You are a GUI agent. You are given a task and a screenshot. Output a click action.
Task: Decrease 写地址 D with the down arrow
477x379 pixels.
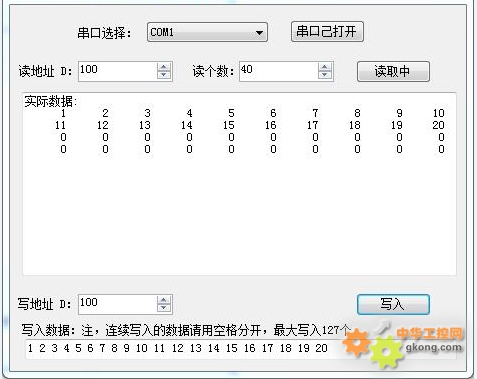pos(164,308)
